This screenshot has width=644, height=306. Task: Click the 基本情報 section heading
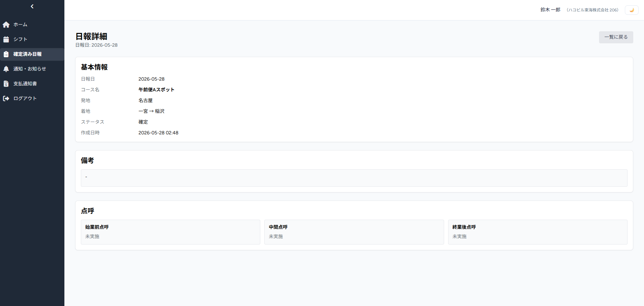coord(94,67)
